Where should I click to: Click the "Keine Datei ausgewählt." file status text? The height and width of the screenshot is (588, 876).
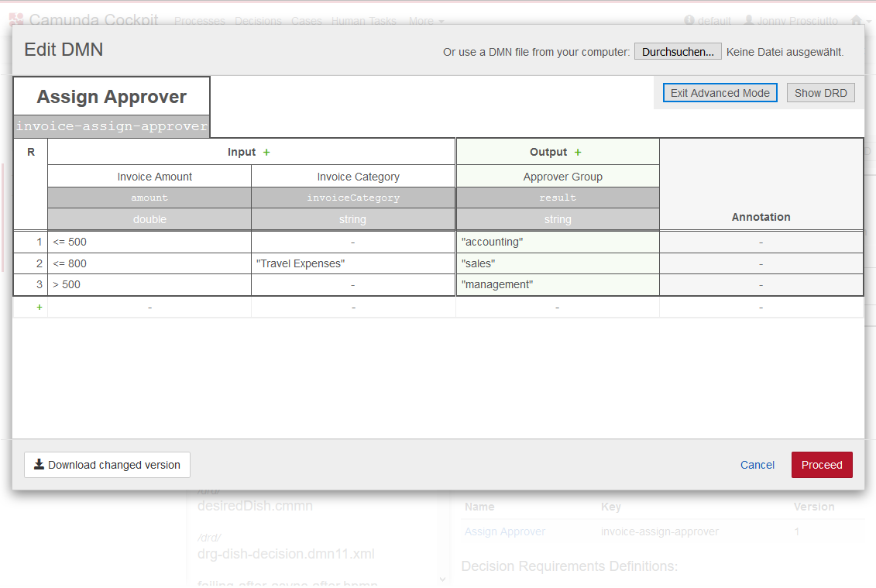click(785, 52)
